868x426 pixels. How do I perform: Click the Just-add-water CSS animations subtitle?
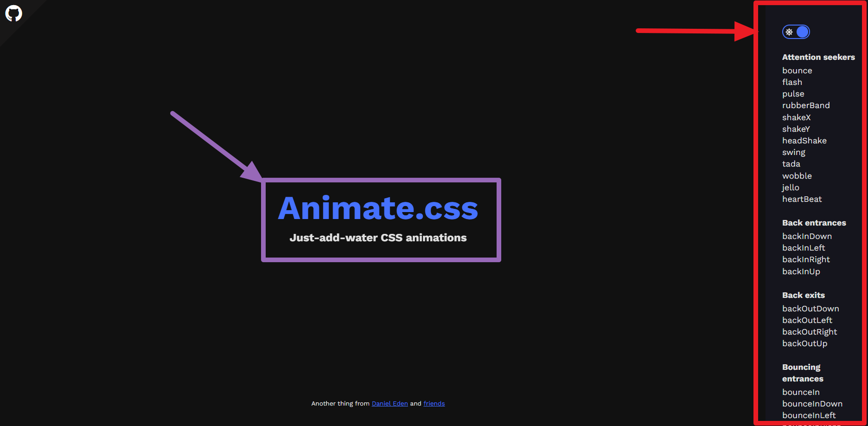[x=378, y=238]
